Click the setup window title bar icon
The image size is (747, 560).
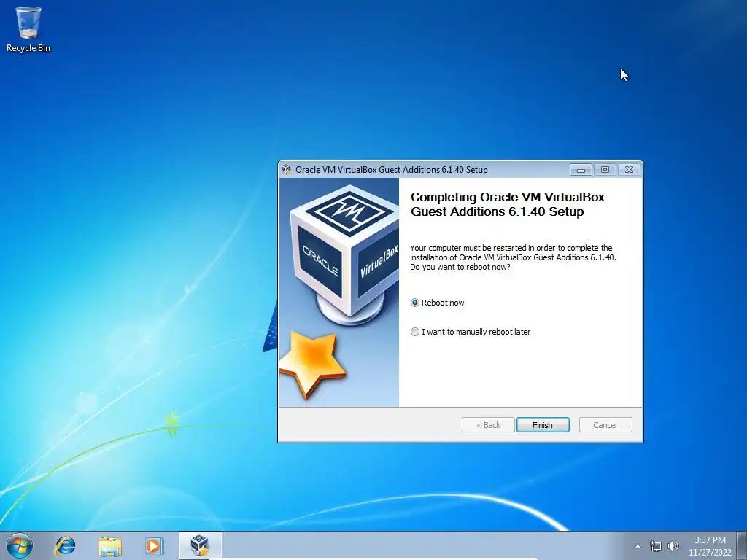pos(286,169)
